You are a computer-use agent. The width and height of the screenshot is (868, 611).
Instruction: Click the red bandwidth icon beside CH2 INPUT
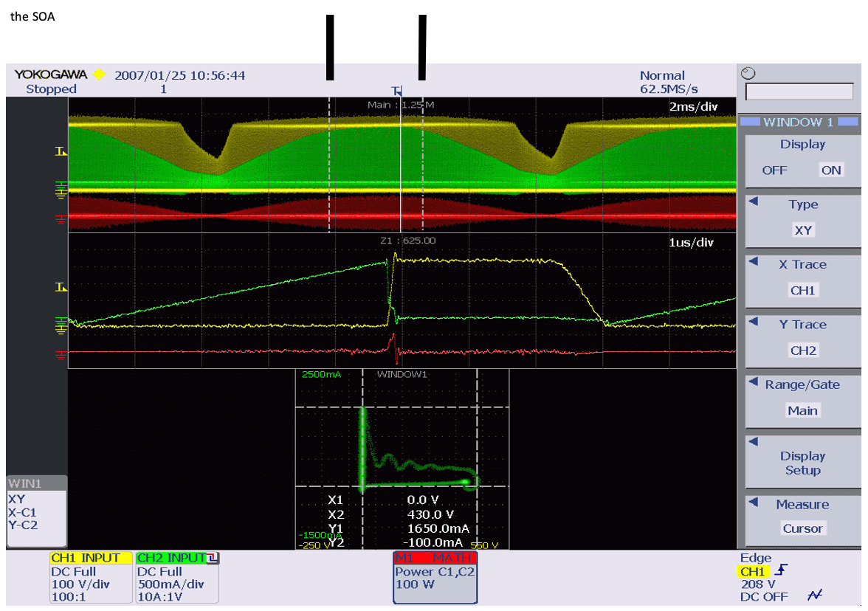click(213, 558)
